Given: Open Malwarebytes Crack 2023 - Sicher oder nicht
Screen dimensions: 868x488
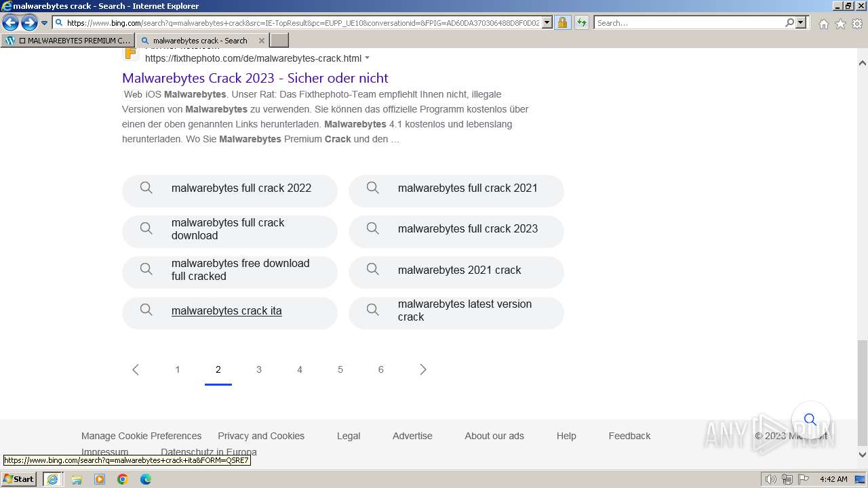Looking at the screenshot, I should 255,78.
